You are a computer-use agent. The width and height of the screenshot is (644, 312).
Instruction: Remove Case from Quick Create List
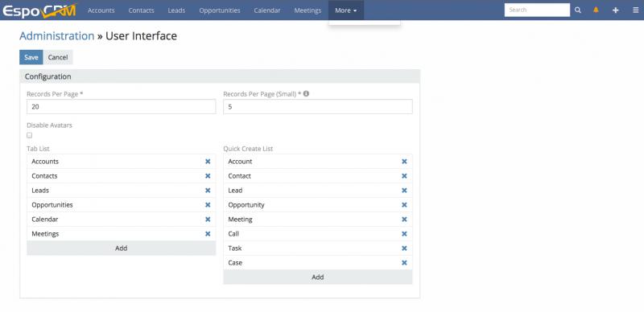[404, 262]
